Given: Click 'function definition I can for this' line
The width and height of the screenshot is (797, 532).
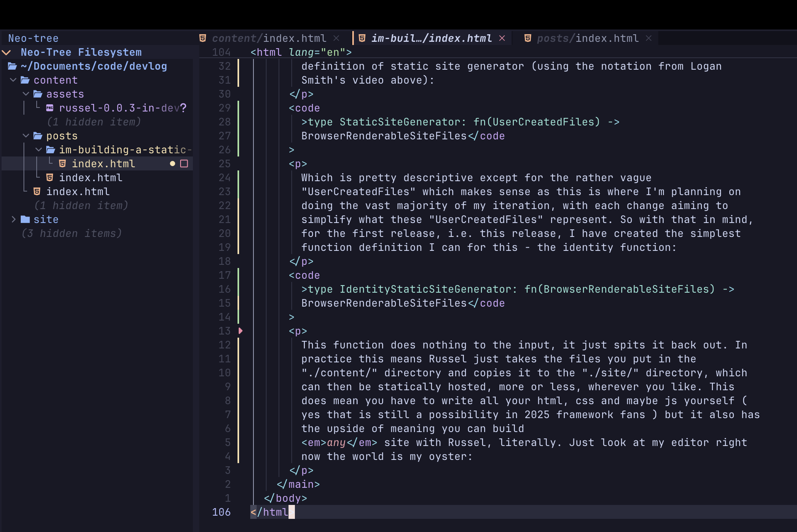Looking at the screenshot, I should pos(489,247).
